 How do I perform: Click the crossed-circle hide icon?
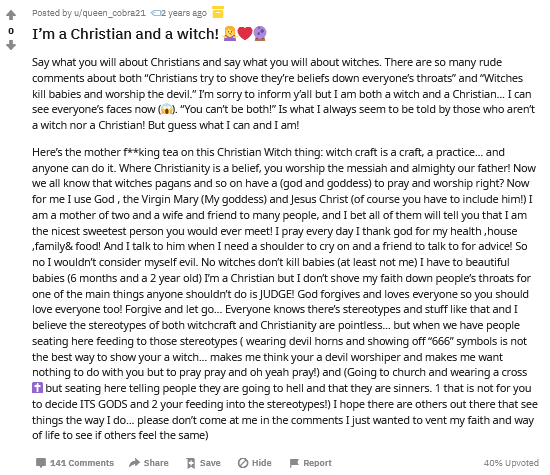pyautogui.click(x=243, y=463)
